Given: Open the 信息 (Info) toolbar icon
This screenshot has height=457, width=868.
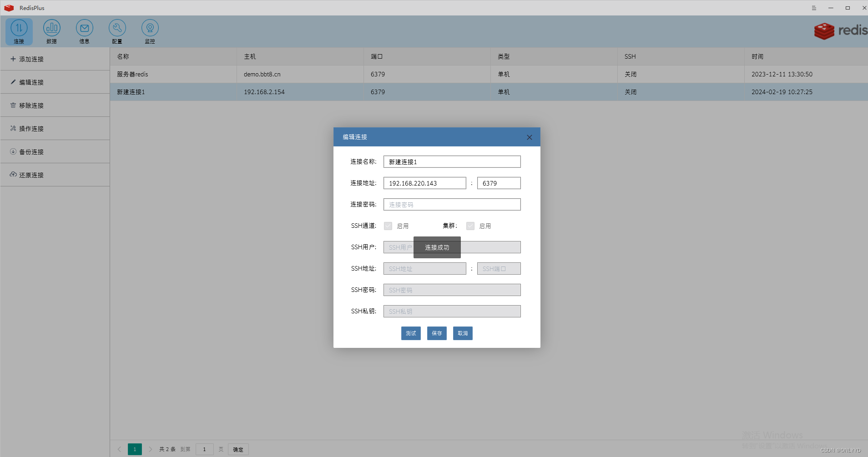Looking at the screenshot, I should point(85,31).
